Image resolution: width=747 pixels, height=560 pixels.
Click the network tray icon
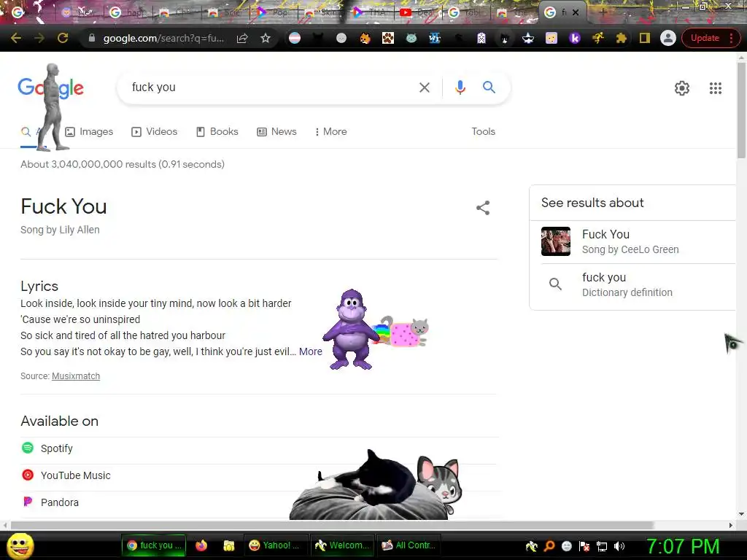coord(602,546)
